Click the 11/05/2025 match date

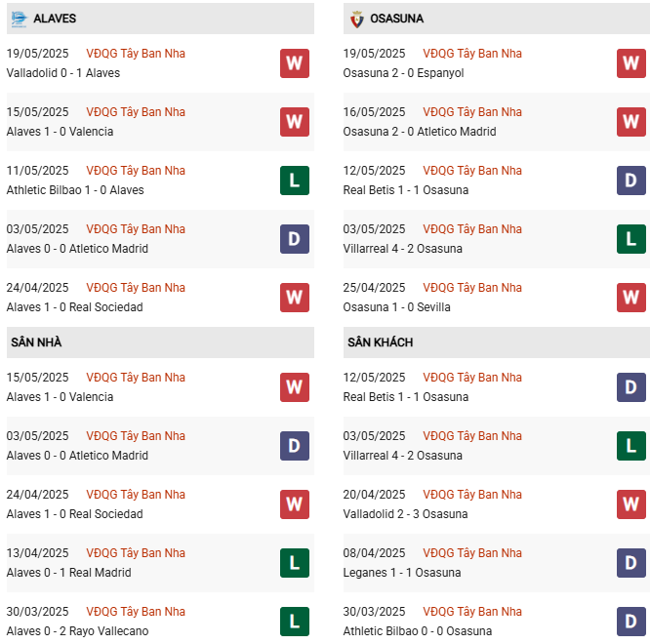37,171
